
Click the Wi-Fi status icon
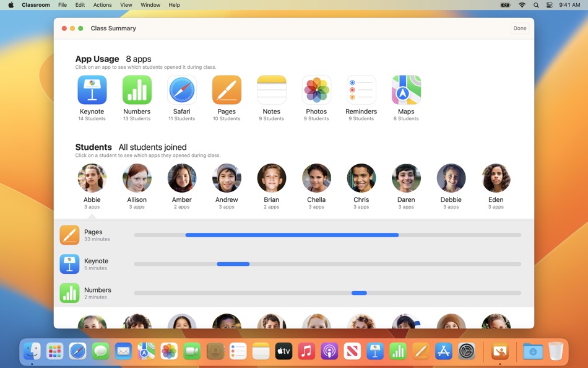click(x=522, y=5)
